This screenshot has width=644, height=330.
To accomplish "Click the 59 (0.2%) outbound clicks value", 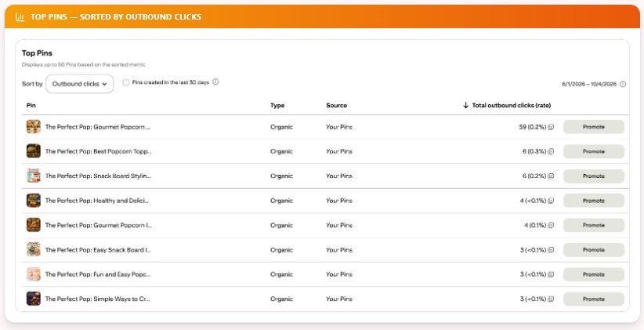I will pos(533,127).
